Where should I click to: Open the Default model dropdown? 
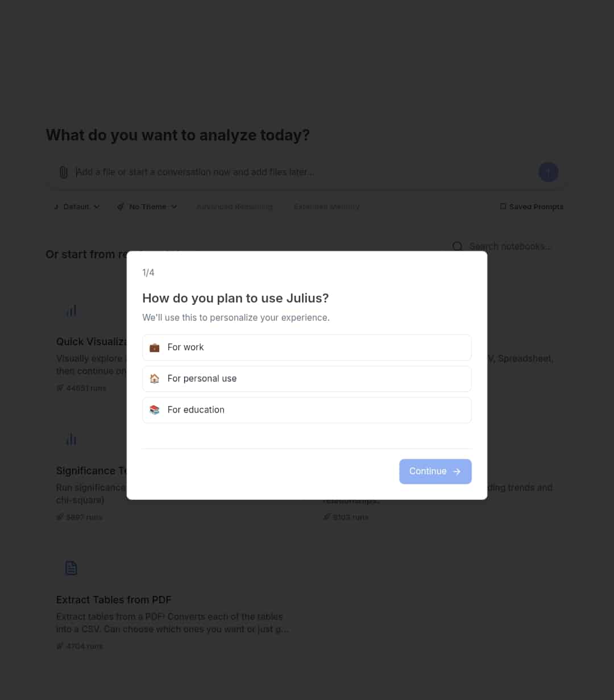[77, 206]
